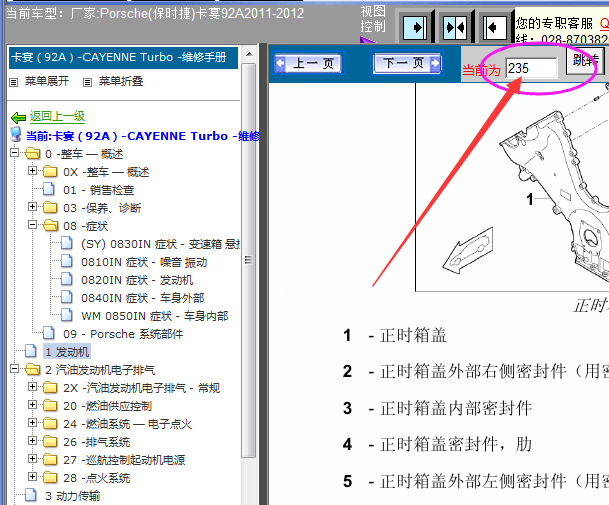Click the 03 -保养、诊断 folder icon
Image resolution: width=609 pixels, height=505 pixels.
pyautogui.click(x=50, y=207)
